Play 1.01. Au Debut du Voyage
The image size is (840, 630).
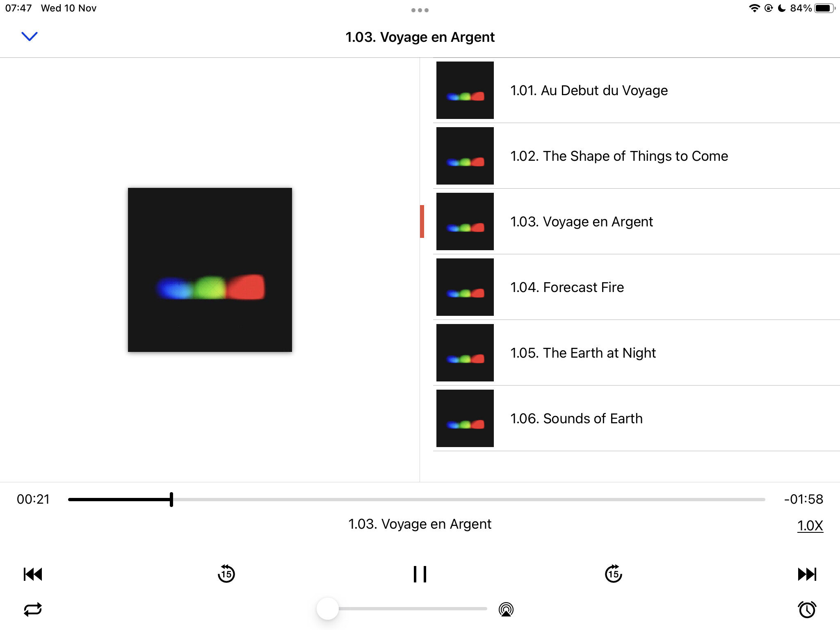[637, 90]
